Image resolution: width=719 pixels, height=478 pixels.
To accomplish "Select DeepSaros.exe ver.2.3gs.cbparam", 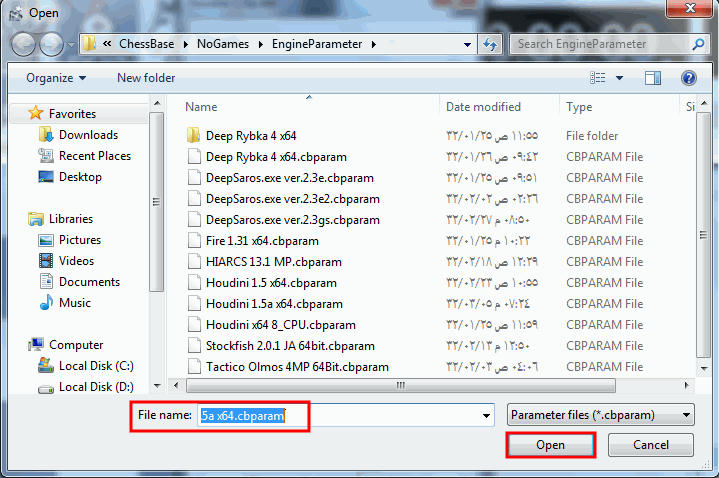I will click(x=293, y=220).
